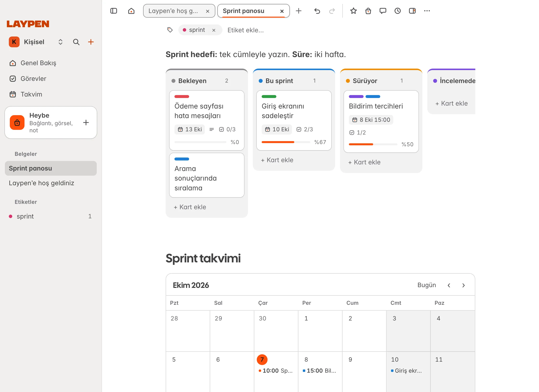
Task: Add card to Bekleyen column
Action: (190, 207)
